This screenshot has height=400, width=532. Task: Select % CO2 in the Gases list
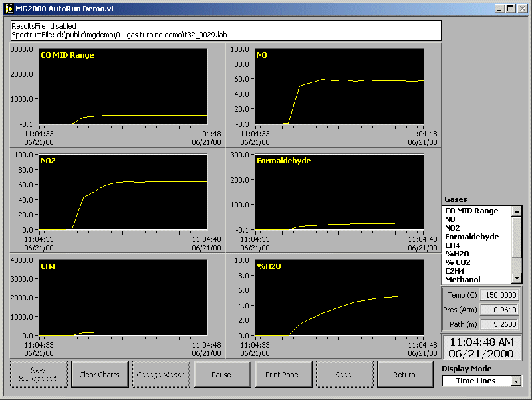[x=458, y=262]
